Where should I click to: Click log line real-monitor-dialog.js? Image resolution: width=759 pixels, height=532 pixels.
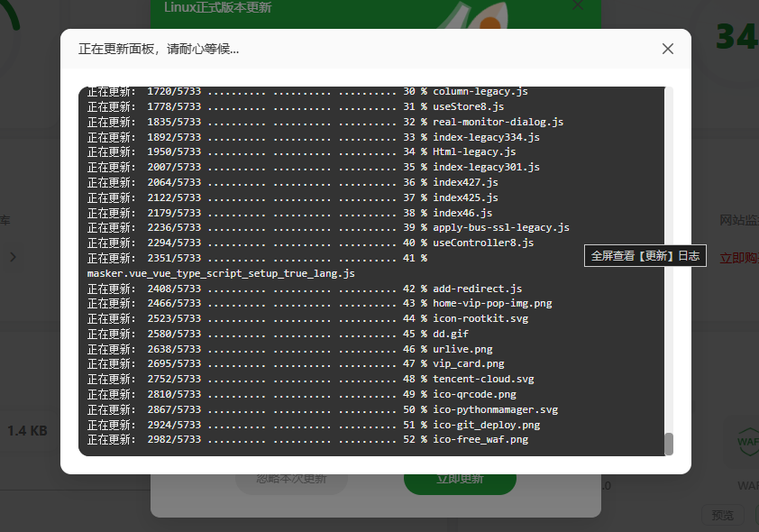point(325,122)
